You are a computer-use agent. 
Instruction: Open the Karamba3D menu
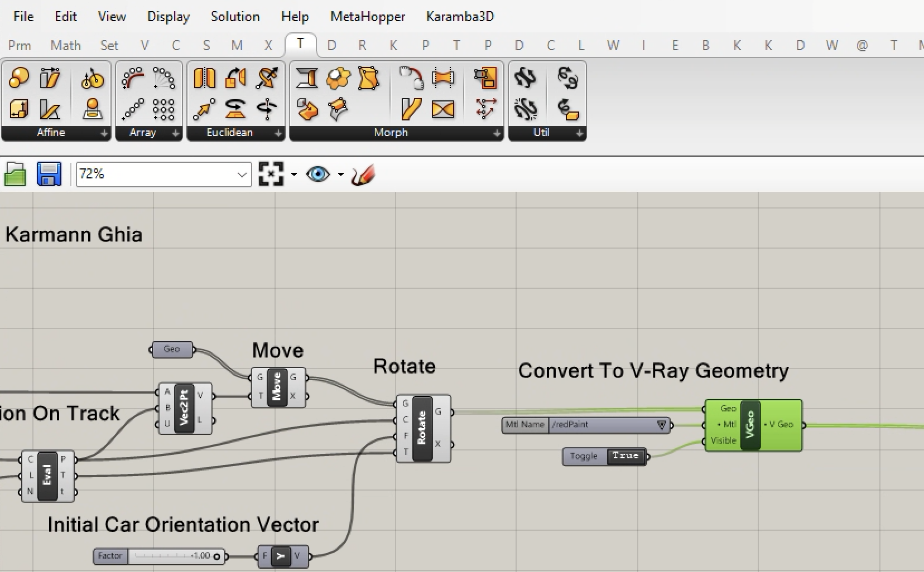click(460, 17)
